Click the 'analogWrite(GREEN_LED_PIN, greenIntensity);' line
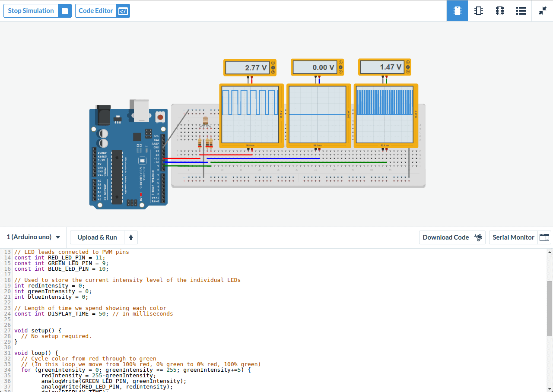The height and width of the screenshot is (392, 553). coord(114,381)
